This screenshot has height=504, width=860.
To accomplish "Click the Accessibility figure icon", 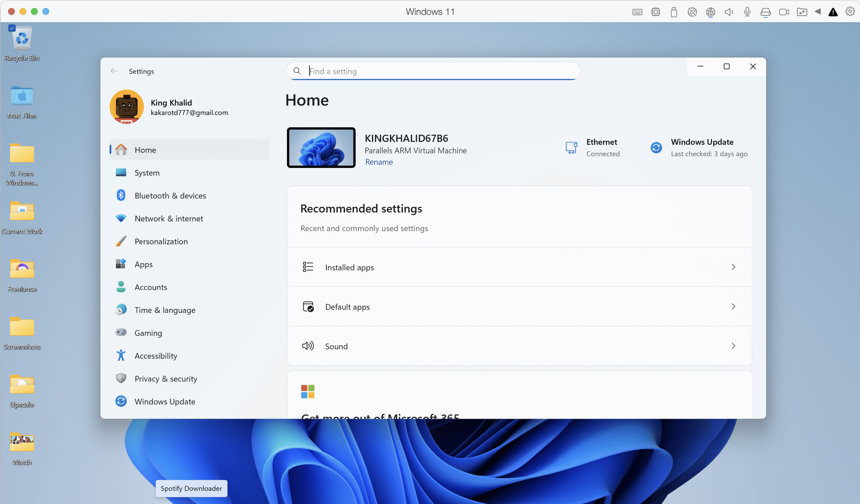I will click(x=121, y=355).
